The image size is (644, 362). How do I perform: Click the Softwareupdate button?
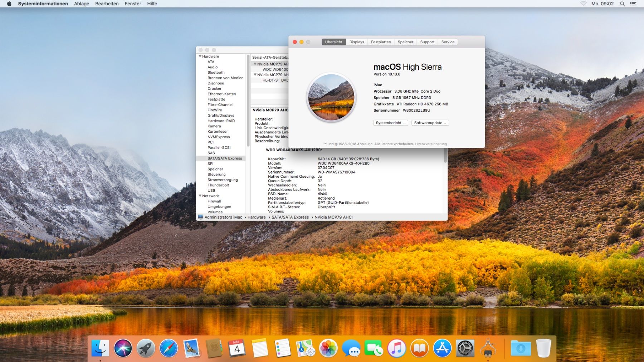tap(430, 123)
